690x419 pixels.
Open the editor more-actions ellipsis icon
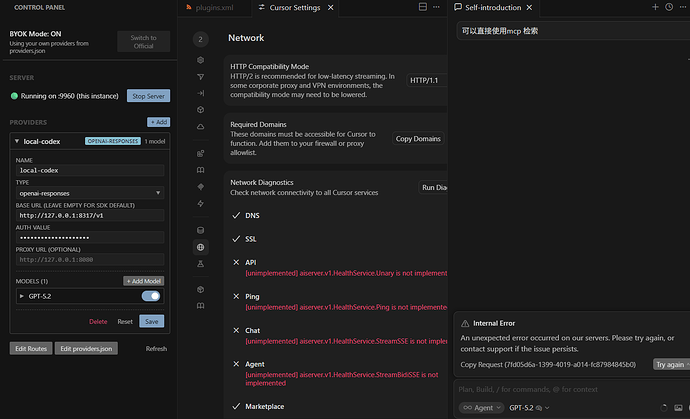[x=436, y=7]
